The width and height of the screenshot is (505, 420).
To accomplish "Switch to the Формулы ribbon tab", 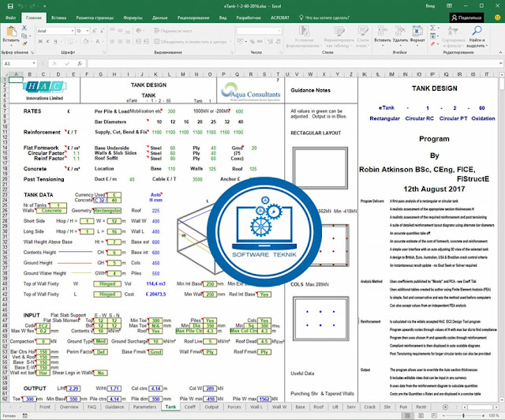I will click(x=133, y=17).
